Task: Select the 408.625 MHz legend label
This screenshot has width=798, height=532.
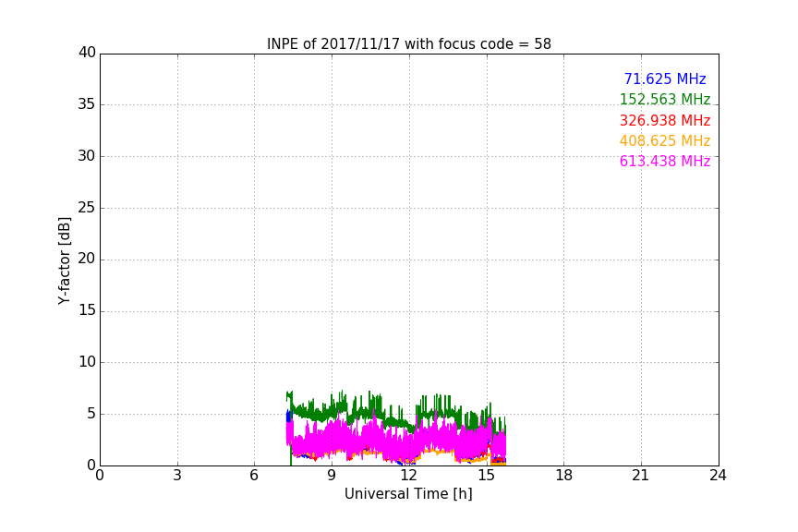Action: (x=665, y=140)
